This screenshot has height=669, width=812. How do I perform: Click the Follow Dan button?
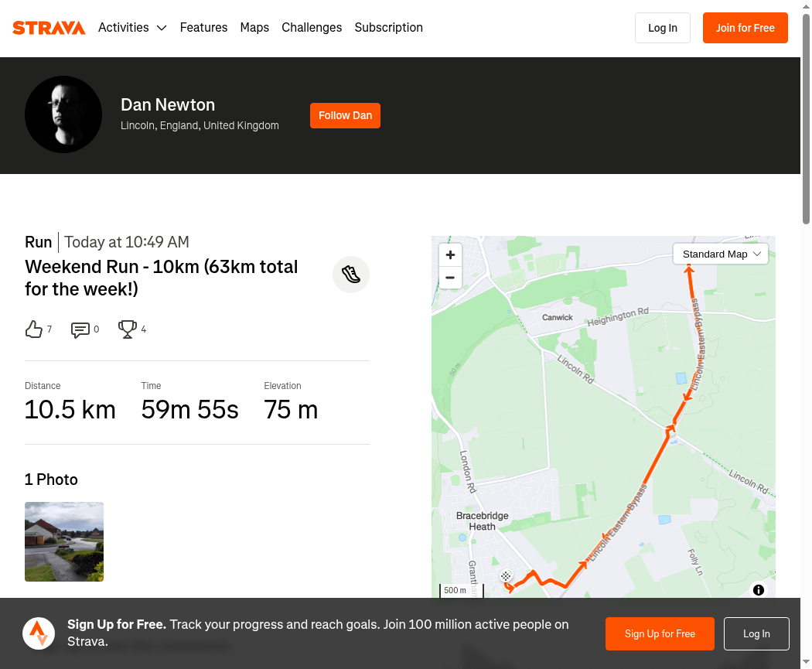[345, 115]
